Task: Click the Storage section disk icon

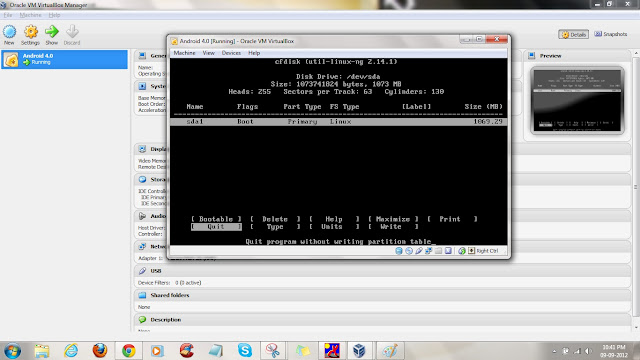Action: pos(142,179)
